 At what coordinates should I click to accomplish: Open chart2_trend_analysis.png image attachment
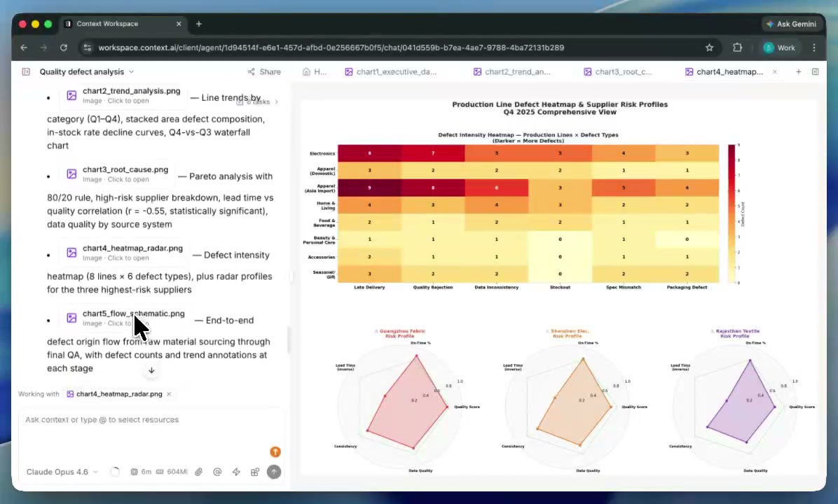(x=124, y=96)
